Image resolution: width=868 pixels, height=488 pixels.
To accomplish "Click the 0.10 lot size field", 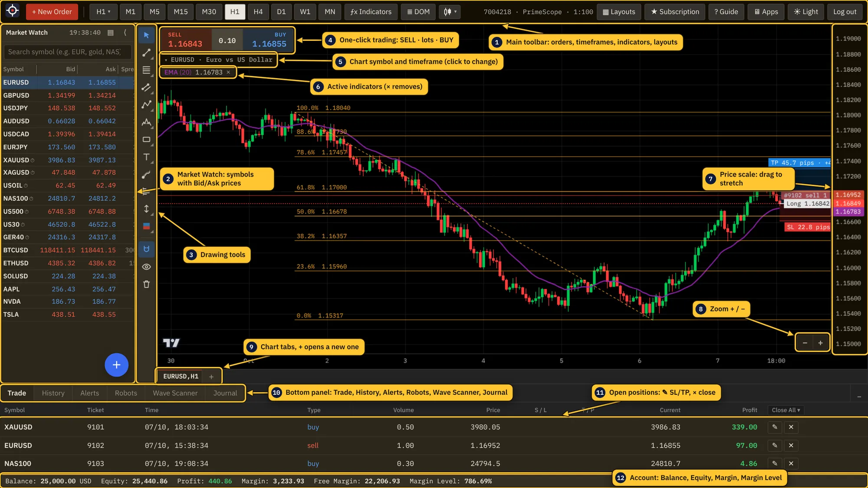I will pyautogui.click(x=227, y=40).
